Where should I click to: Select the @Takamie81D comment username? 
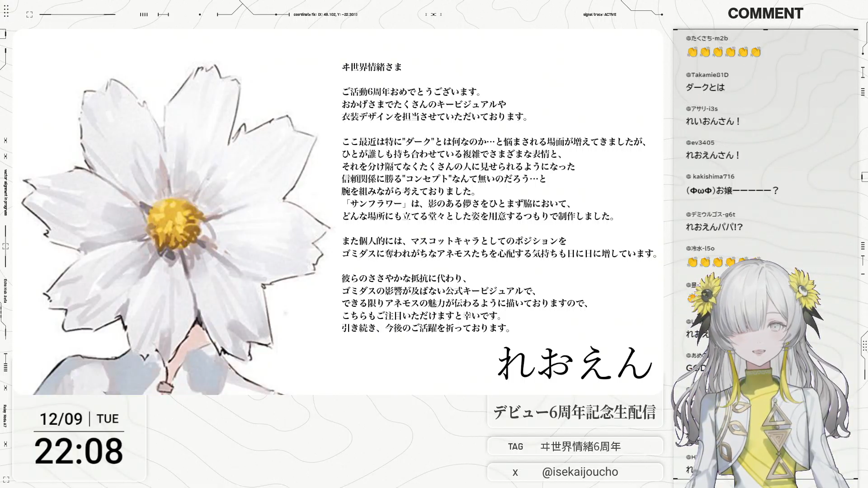tap(707, 75)
